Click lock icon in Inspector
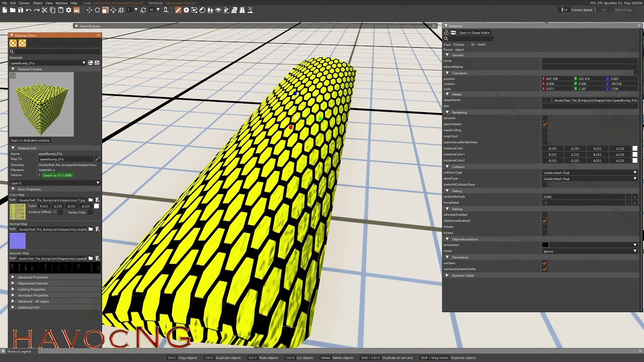Viewport: 644px width, 362px height. [x=446, y=33]
